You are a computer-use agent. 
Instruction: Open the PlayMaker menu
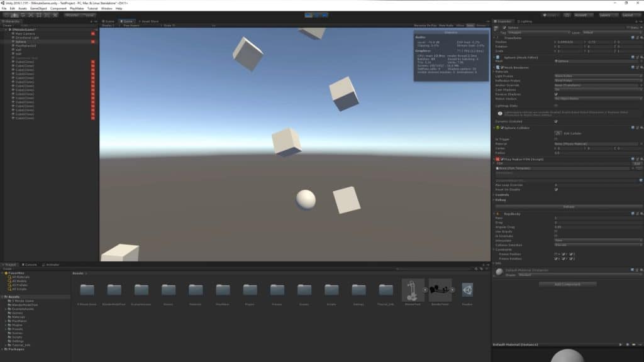[x=77, y=8]
